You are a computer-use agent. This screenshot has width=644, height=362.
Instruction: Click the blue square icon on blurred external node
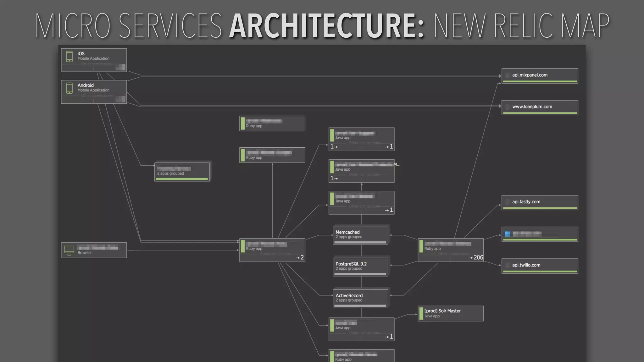coord(508,234)
